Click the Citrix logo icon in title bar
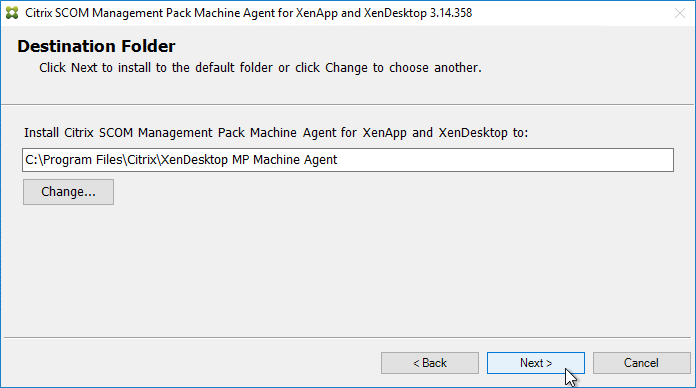This screenshot has width=696, height=388. point(12,13)
